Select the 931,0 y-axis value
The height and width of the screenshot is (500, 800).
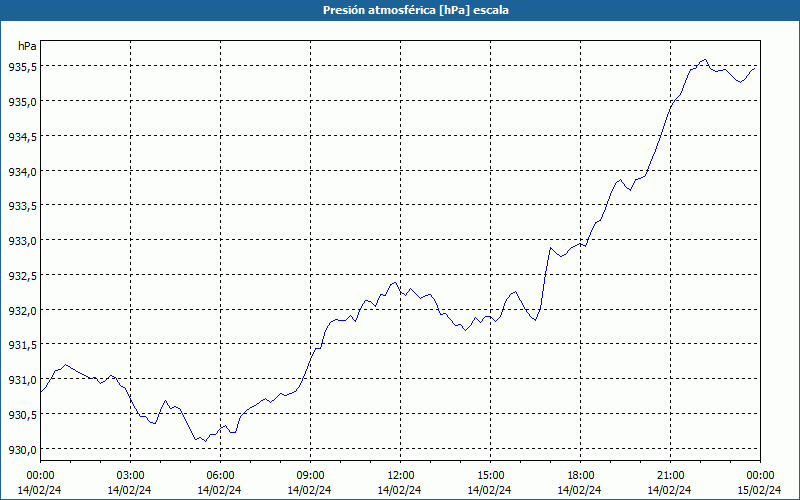tap(22, 380)
